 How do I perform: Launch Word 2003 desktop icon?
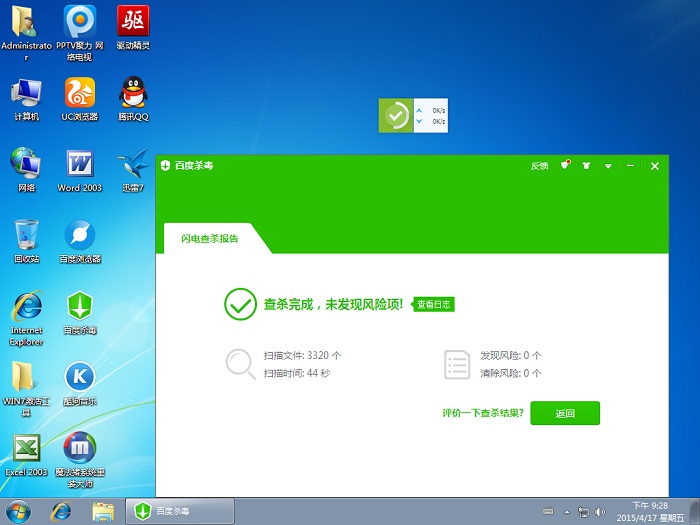point(79,171)
